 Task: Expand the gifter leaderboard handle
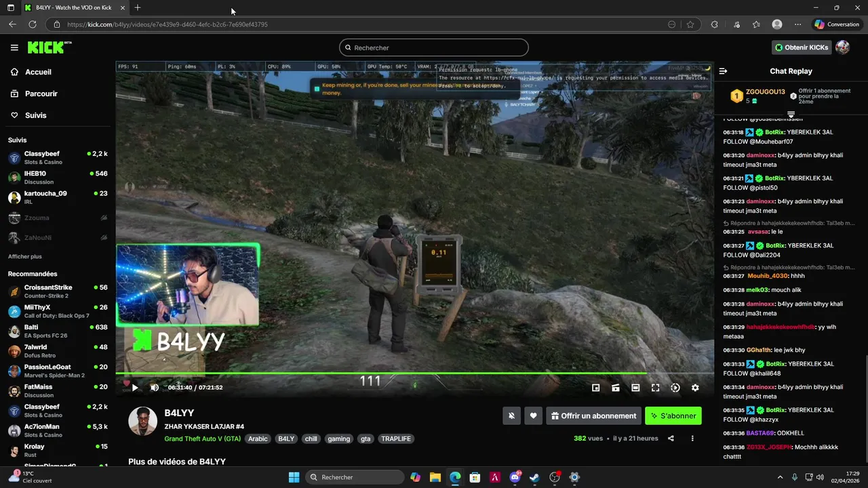791,115
